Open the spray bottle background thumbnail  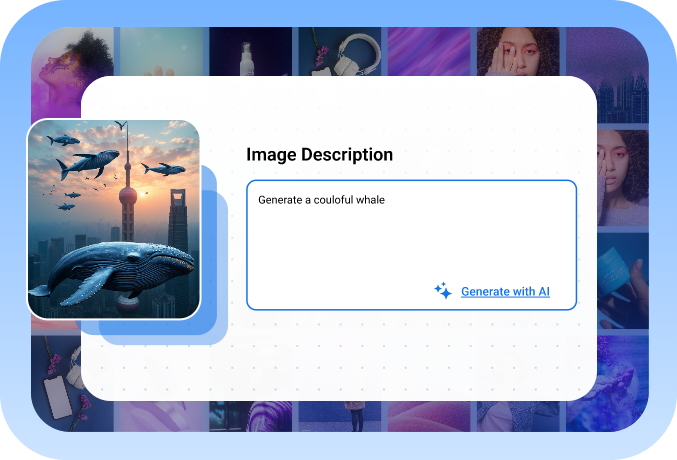[x=250, y=51]
